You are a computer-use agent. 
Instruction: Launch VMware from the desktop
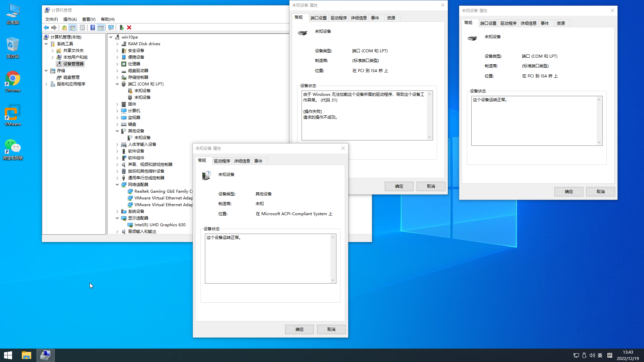tap(13, 115)
